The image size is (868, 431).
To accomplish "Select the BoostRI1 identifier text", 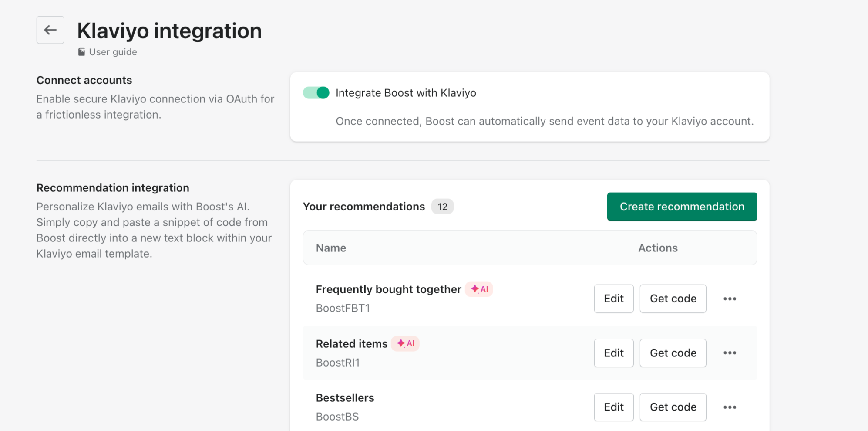I will [x=338, y=363].
